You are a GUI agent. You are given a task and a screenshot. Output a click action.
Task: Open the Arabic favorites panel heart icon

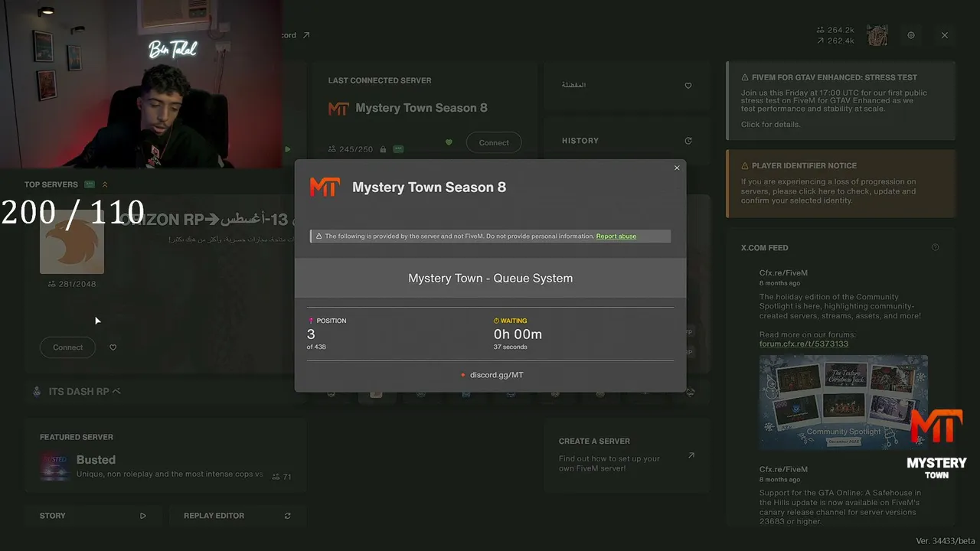[688, 86]
